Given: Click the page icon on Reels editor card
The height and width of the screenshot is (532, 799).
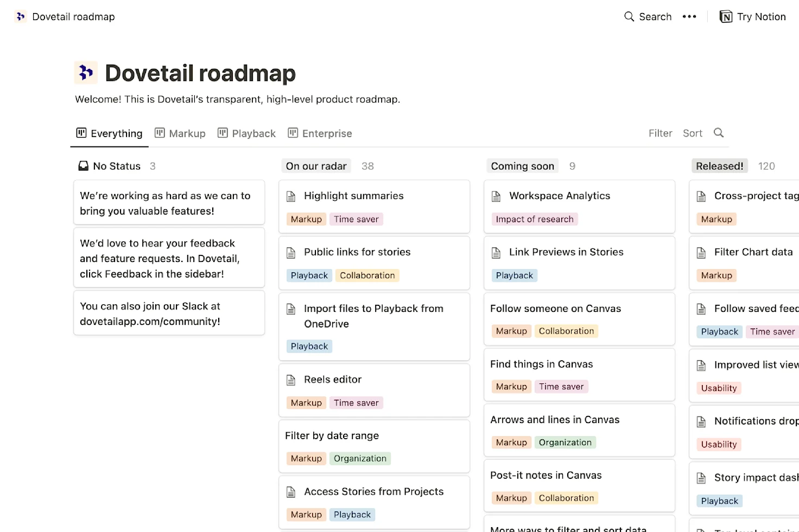Looking at the screenshot, I should [x=291, y=380].
